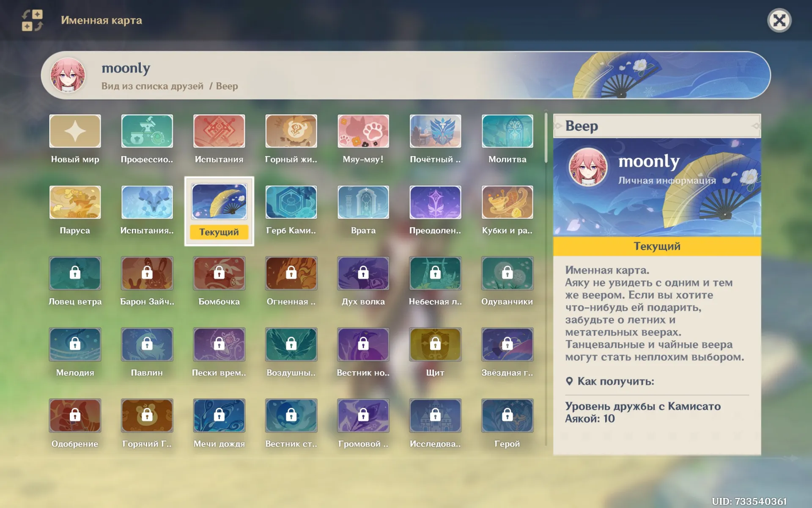Click the locked Павлин namecard
Screen dimensions: 812x508
[147, 345]
